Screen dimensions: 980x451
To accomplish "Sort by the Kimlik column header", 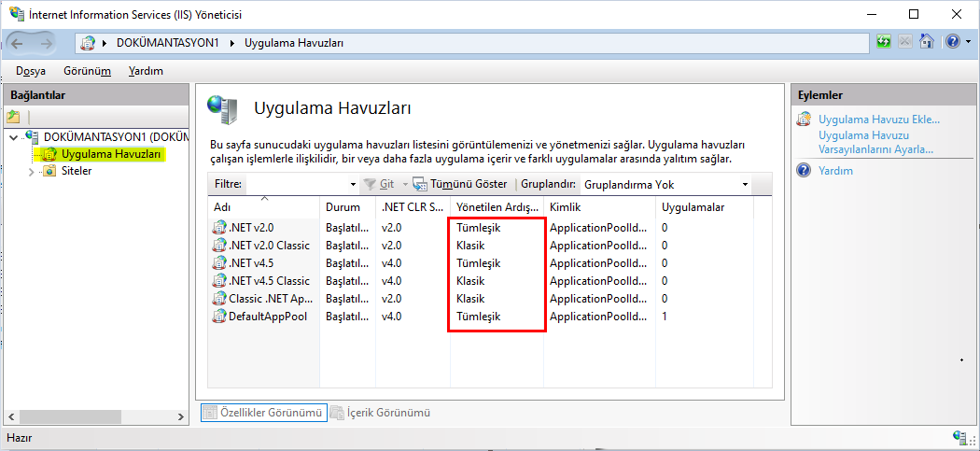I will (x=599, y=207).
